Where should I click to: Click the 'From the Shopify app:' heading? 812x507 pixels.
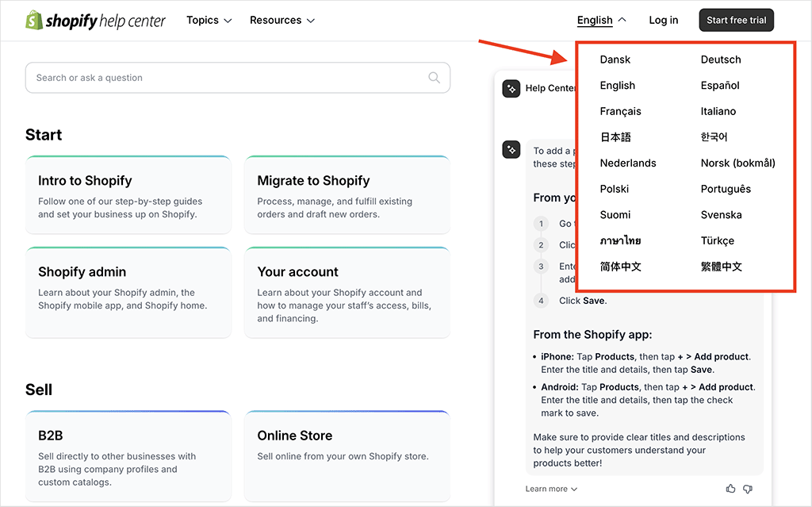pyautogui.click(x=592, y=335)
